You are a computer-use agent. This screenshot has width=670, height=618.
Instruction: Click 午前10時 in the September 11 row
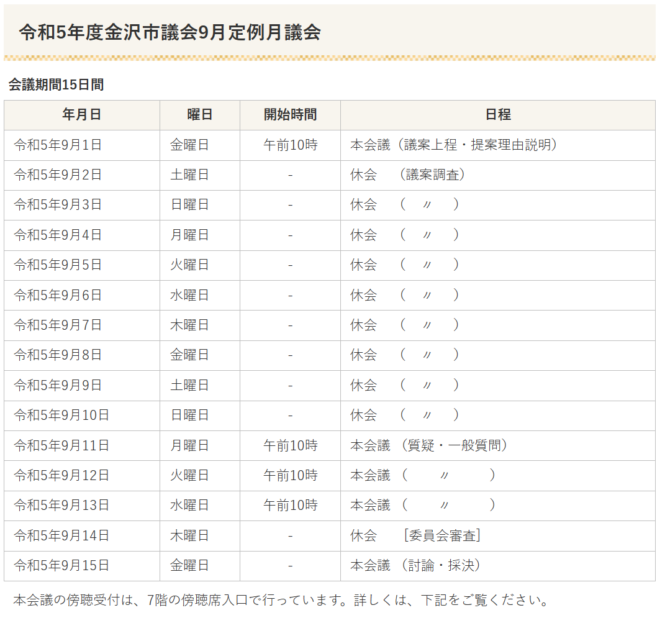pos(291,446)
